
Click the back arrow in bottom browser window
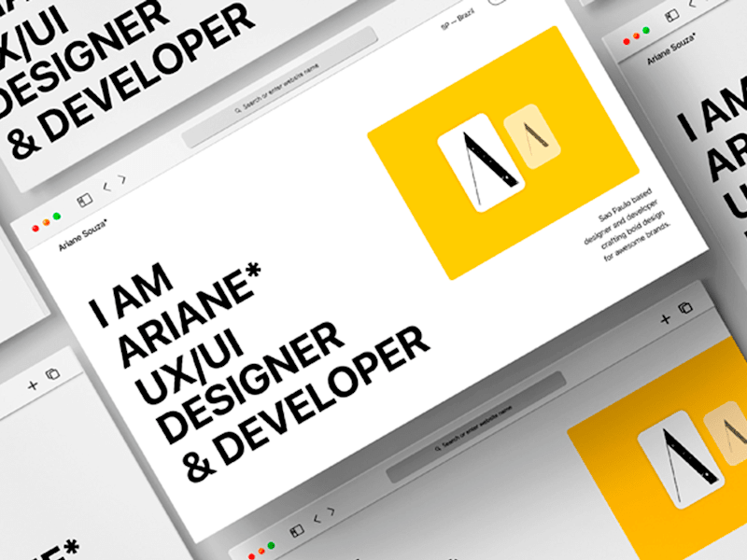coord(317,519)
